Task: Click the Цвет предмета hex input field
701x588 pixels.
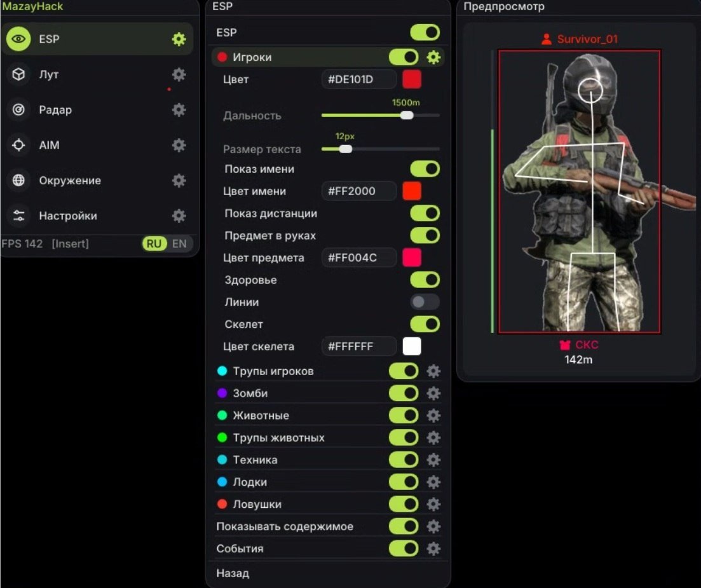Action: point(359,257)
